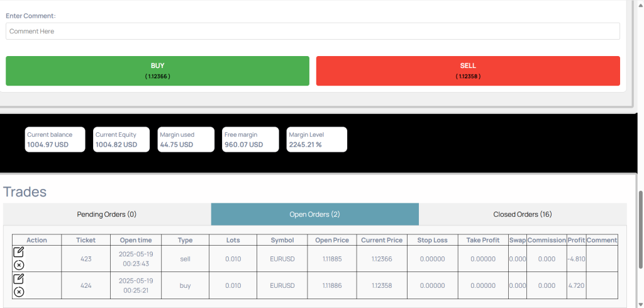Focus the Comment Here text field
The image size is (644, 308).
coord(313,31)
